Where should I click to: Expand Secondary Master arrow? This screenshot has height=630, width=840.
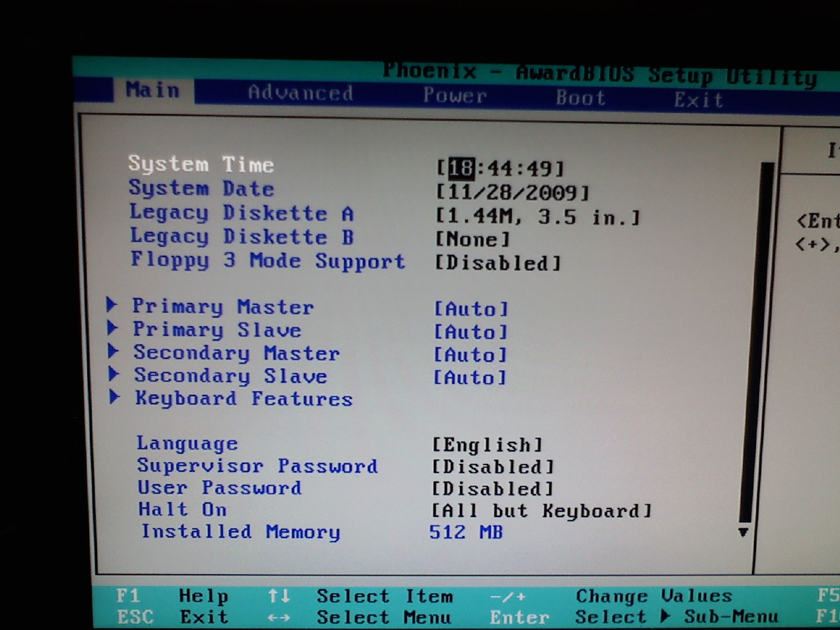113,350
